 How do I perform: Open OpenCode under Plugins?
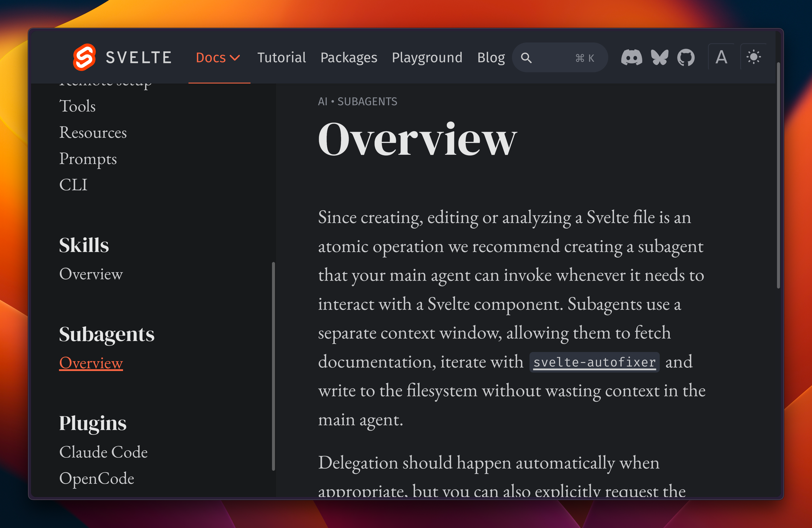(96, 478)
